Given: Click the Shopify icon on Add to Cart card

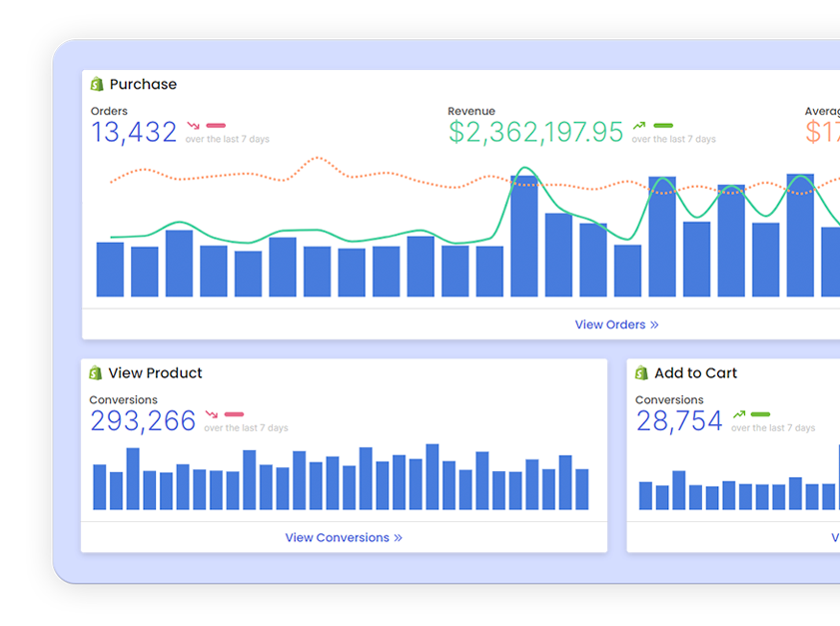Looking at the screenshot, I should 642,372.
